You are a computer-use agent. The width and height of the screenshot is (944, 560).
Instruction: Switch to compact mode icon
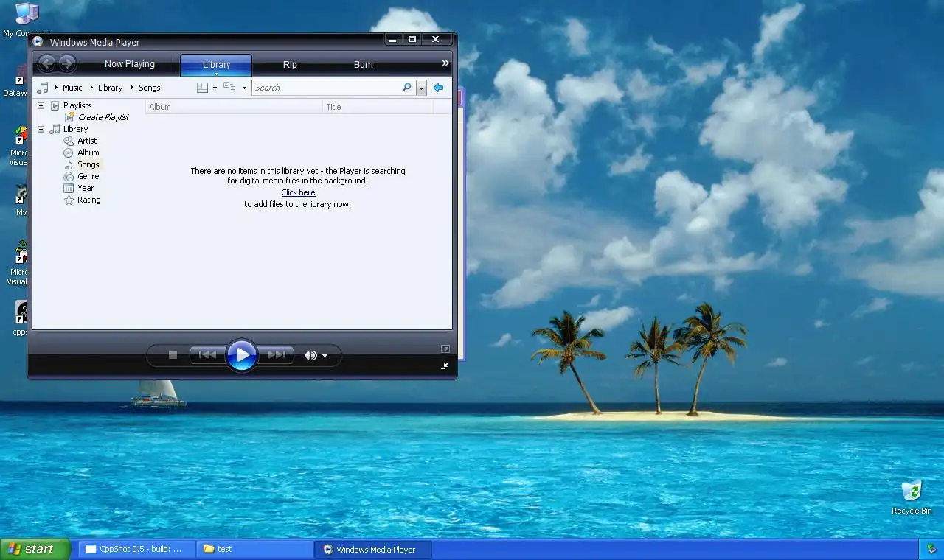[x=445, y=365]
